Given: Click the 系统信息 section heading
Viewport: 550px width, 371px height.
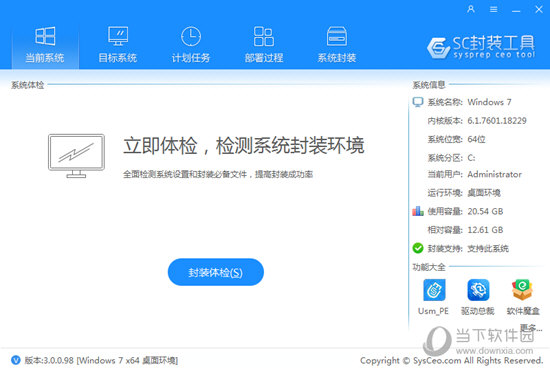Looking at the screenshot, I should point(429,85).
